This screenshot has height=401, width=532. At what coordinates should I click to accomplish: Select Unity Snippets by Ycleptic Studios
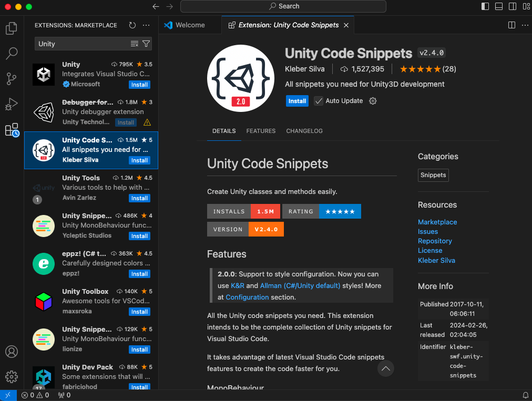91,227
